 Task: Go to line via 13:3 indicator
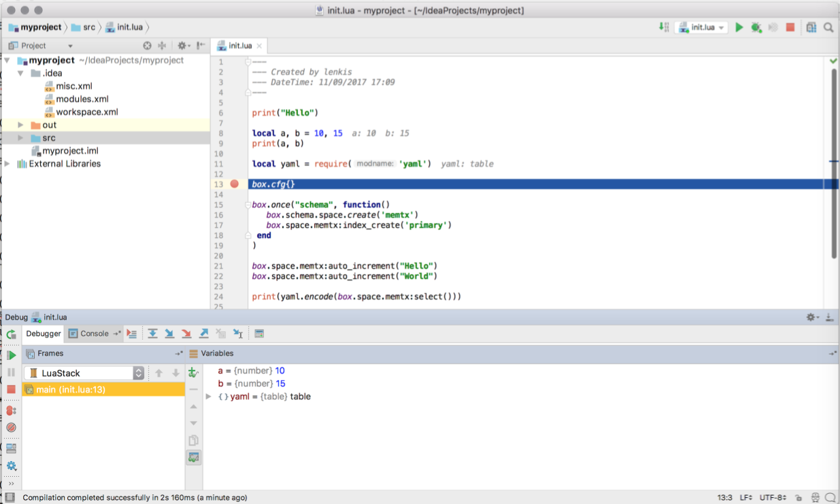pos(725,498)
